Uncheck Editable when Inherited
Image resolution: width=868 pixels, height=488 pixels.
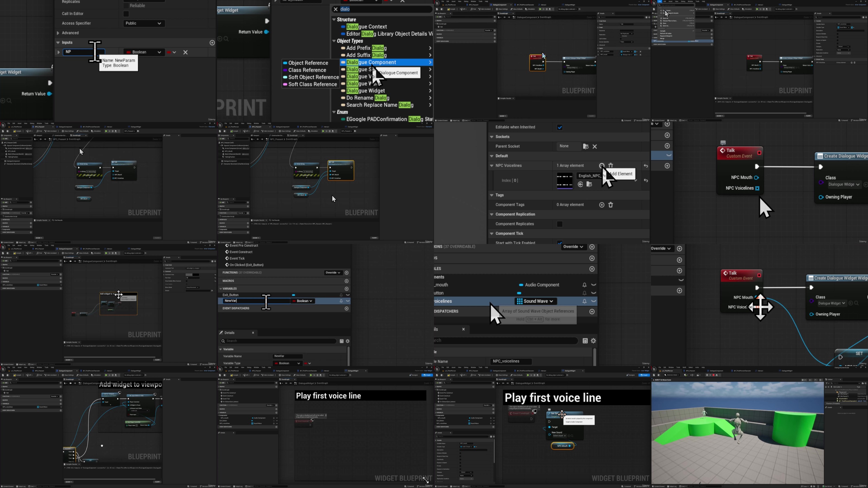[x=560, y=127]
